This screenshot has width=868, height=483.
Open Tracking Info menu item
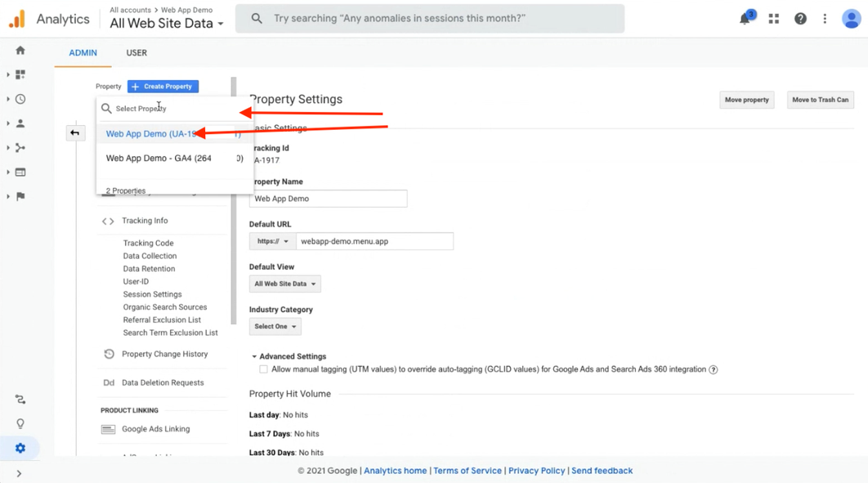point(145,221)
